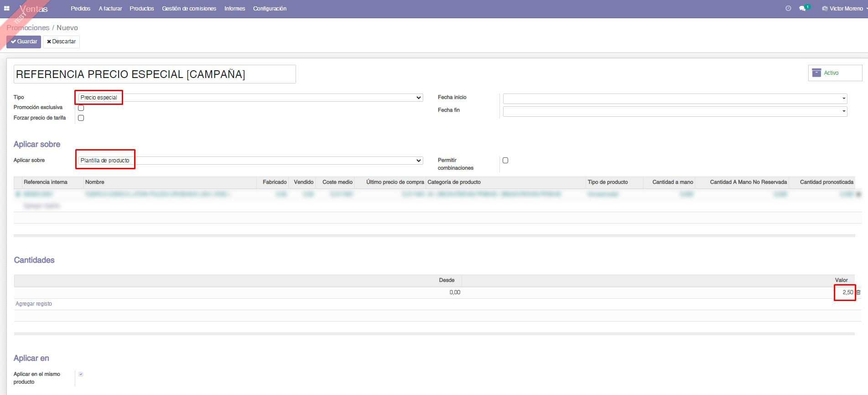Expand the Aplicar sobre dropdown
This screenshot has height=395, width=868.
click(x=250, y=161)
